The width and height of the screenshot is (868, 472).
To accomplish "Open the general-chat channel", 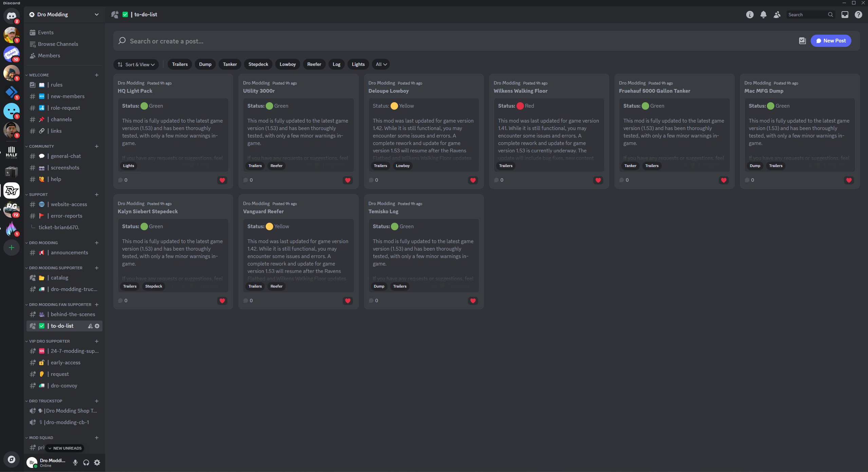I will click(64, 156).
